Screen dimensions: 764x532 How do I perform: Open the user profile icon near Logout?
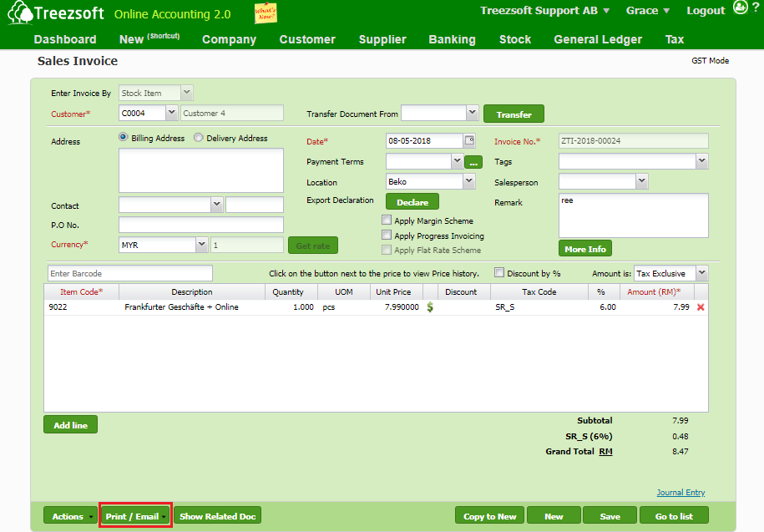[x=740, y=8]
